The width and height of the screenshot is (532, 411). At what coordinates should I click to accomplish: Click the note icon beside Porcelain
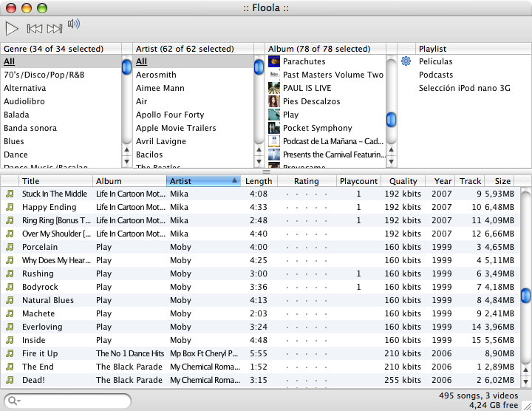click(x=10, y=247)
